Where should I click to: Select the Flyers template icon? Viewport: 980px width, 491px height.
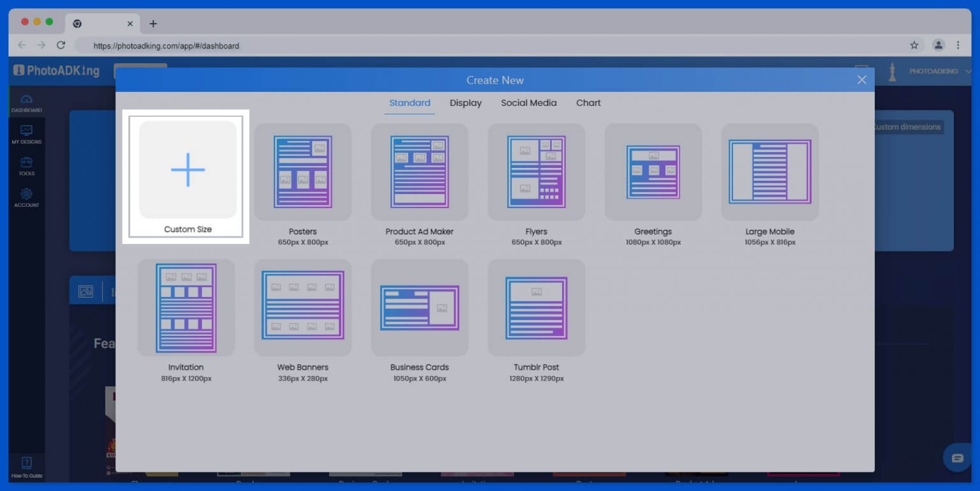[536, 172]
